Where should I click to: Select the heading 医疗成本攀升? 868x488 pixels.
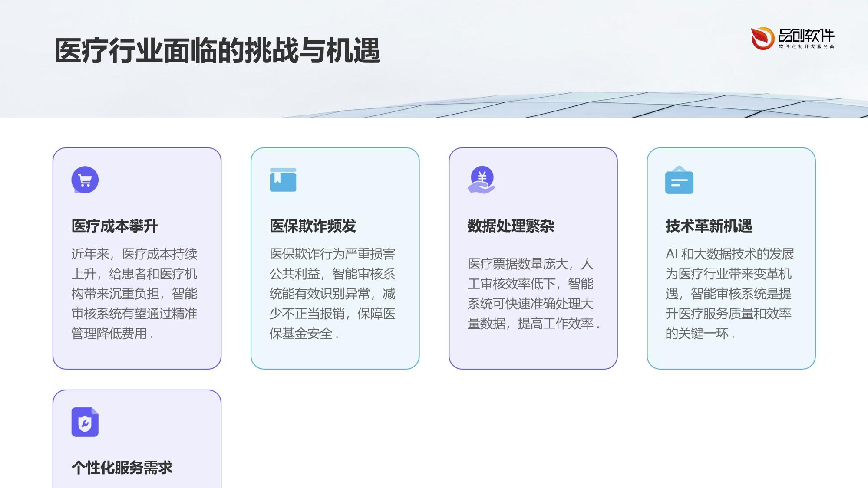tap(115, 226)
